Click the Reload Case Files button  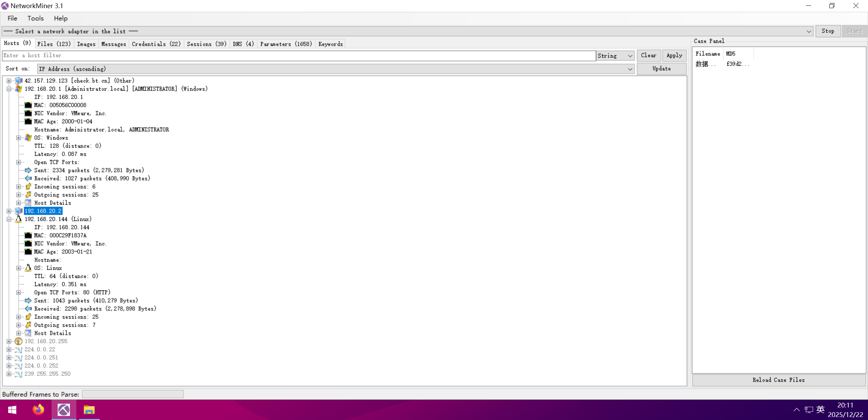point(778,380)
